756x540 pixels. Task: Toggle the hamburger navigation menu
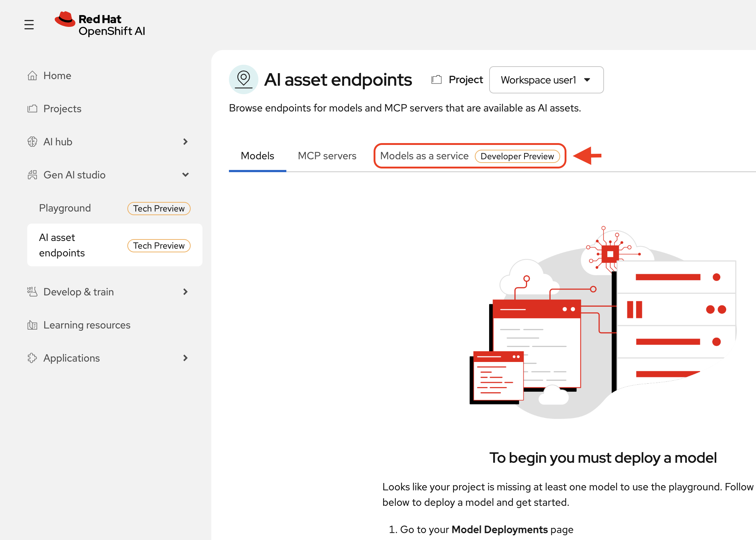pos(29,25)
